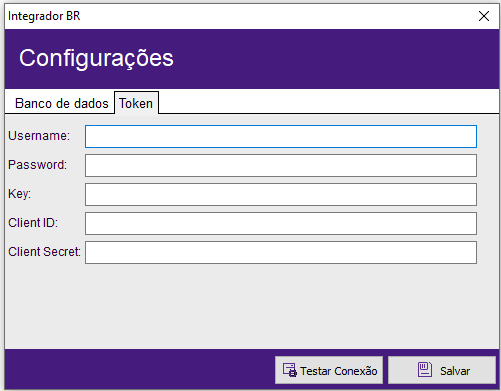This screenshot has width=501, height=391.
Task: Click into the Password text box
Action: click(x=281, y=165)
